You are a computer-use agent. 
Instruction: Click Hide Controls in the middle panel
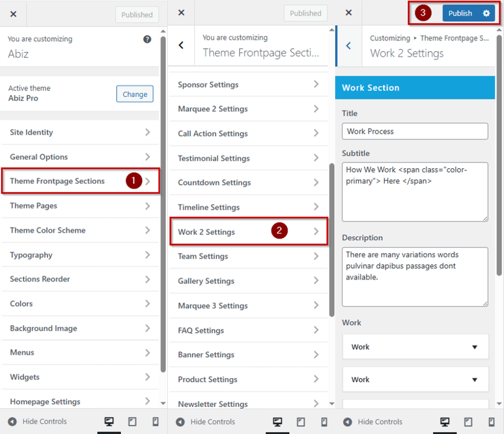tap(206, 422)
